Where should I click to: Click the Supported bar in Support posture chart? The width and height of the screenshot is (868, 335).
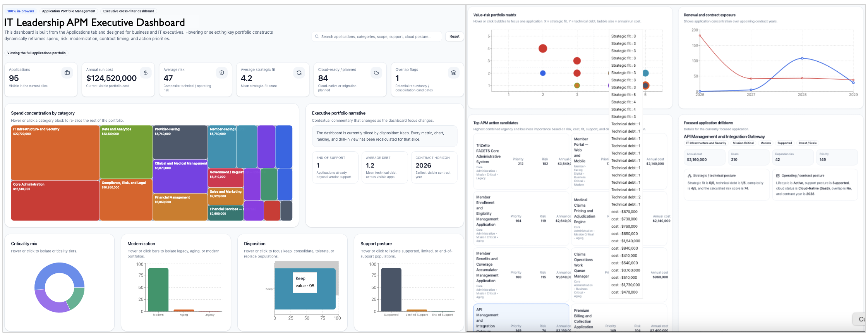391,290
